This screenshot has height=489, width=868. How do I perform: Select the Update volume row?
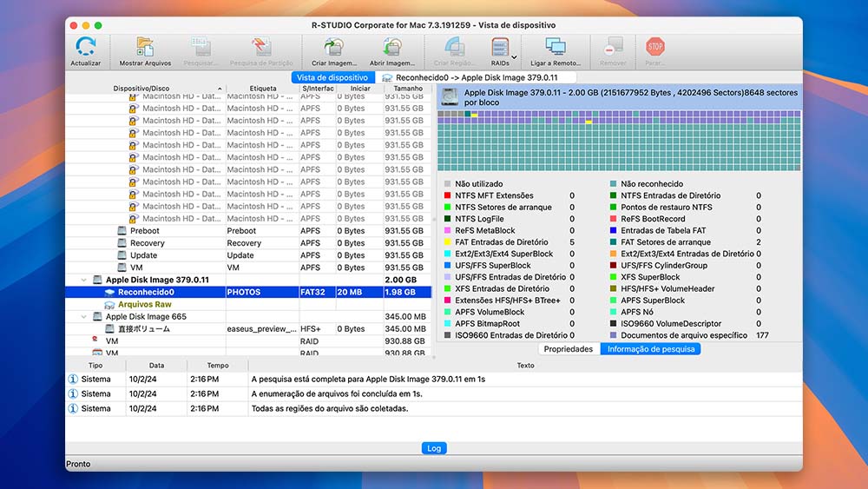tap(248, 255)
